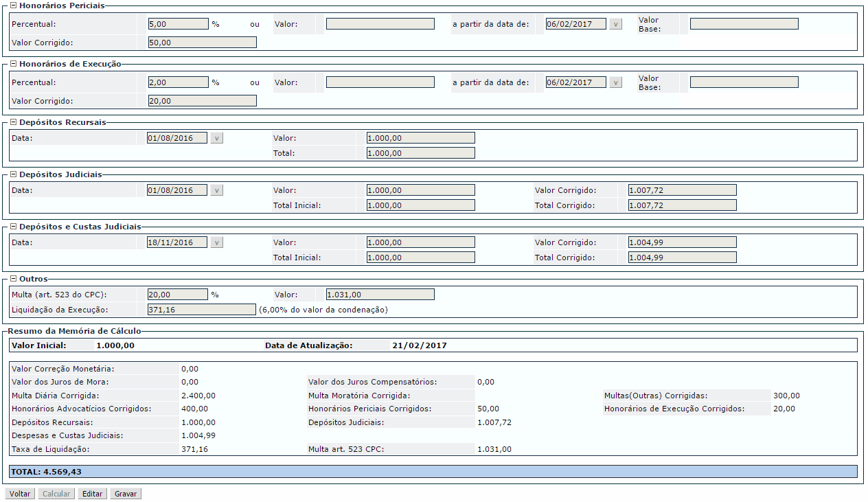868x502 pixels.
Task: Select Outros Valor field showing 1.031,00
Action: coord(380,295)
